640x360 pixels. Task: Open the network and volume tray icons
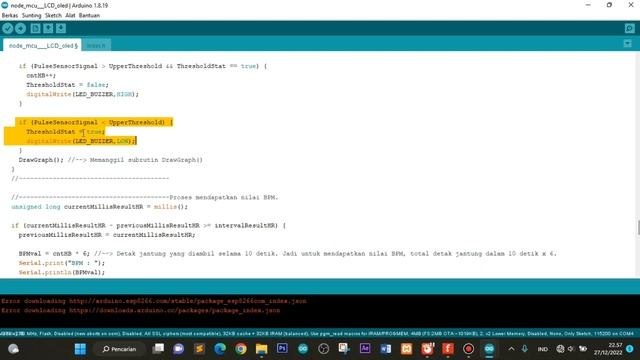click(571, 349)
